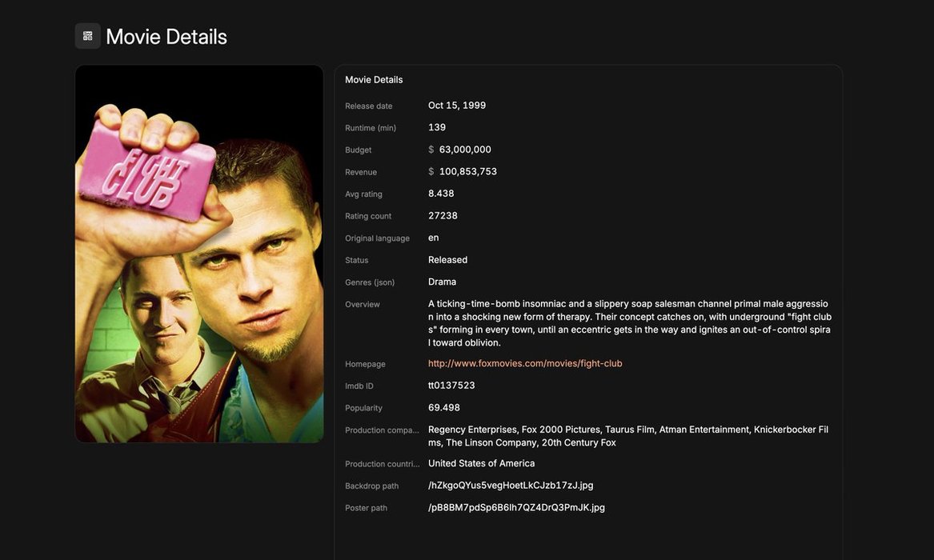Viewport: 934px width, 560px height.
Task: Click the Budget dollar sign icon
Action: click(x=431, y=150)
